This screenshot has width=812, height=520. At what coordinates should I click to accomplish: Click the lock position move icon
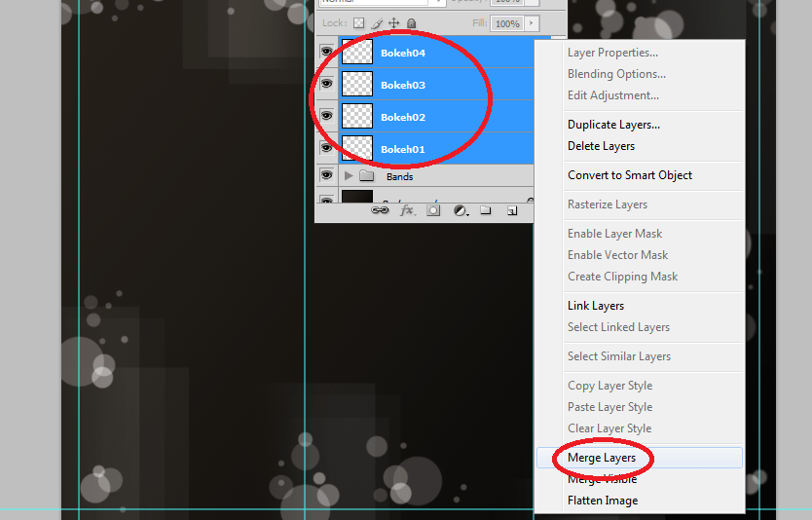pos(393,23)
